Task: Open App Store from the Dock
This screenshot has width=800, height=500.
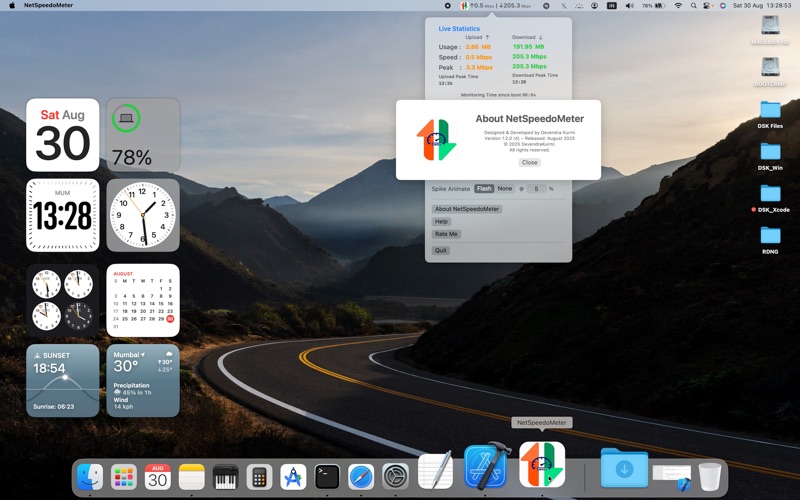Action: [x=293, y=477]
